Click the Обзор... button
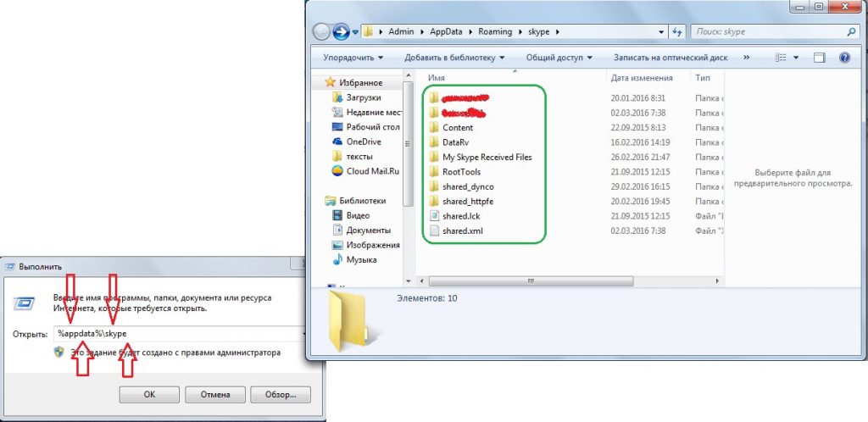 click(279, 394)
